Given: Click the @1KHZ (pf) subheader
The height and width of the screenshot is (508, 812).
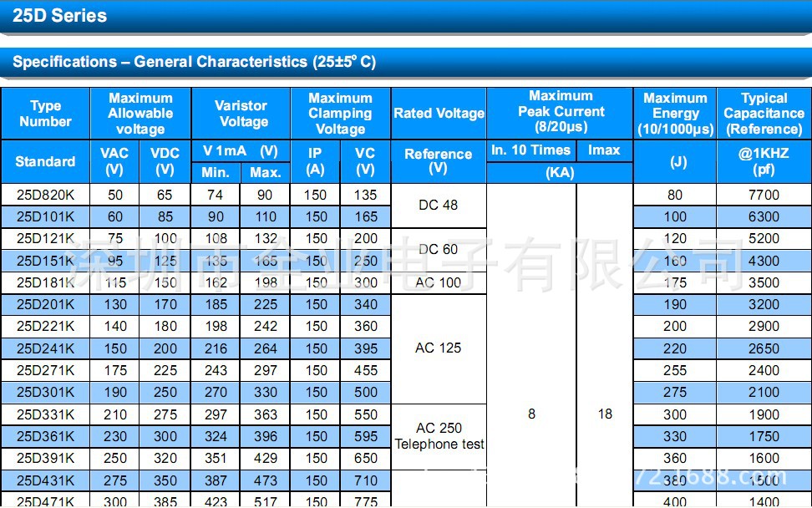Looking at the screenshot, I should (764, 161).
